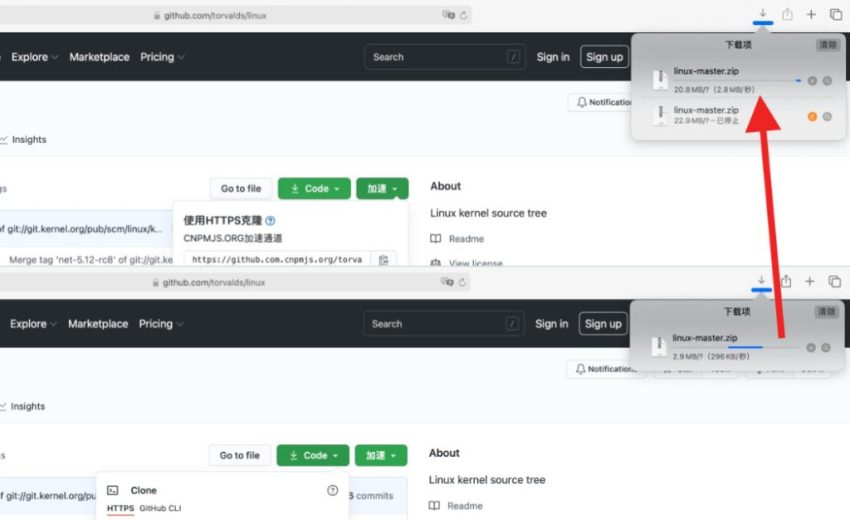This screenshot has height=520, width=850.
Task: Copy the cnpmjs.org clone URL
Action: [x=383, y=260]
